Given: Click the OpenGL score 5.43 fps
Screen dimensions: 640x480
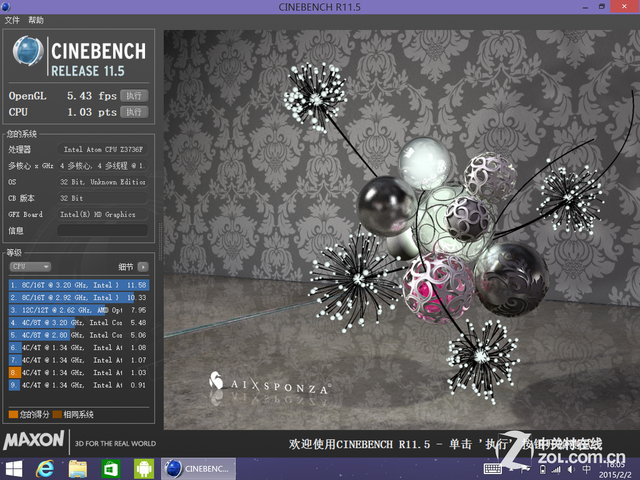Looking at the screenshot, I should 92,96.
